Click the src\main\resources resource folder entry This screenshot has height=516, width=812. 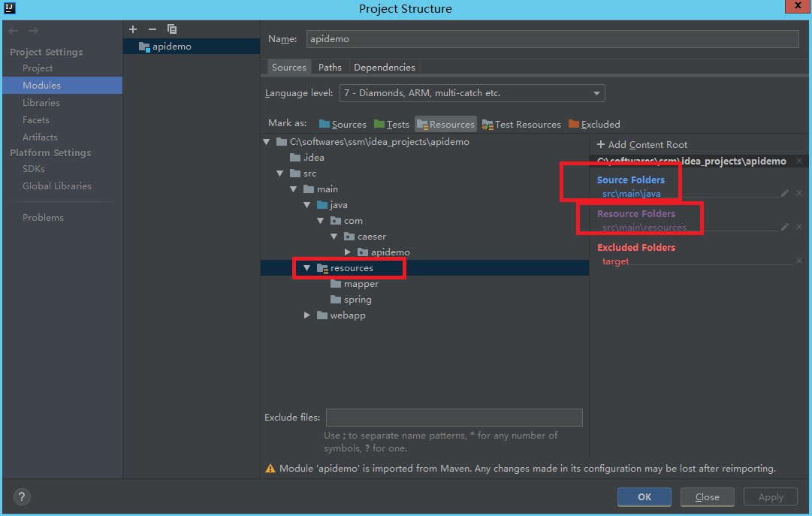644,228
